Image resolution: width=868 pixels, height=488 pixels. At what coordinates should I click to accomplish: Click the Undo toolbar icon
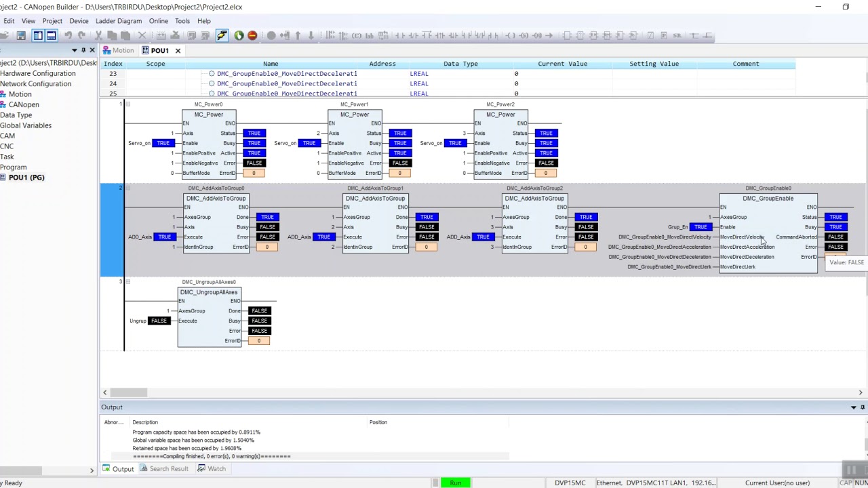[68, 35]
